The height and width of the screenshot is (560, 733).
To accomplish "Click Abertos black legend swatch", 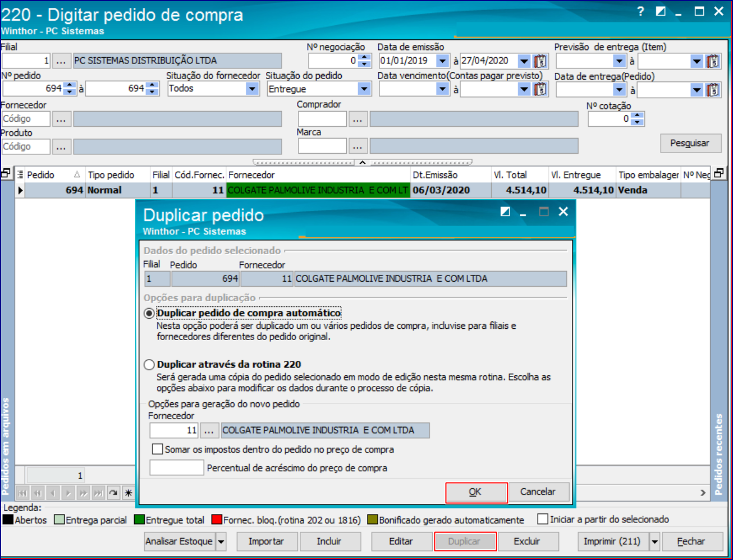I will click(8, 520).
